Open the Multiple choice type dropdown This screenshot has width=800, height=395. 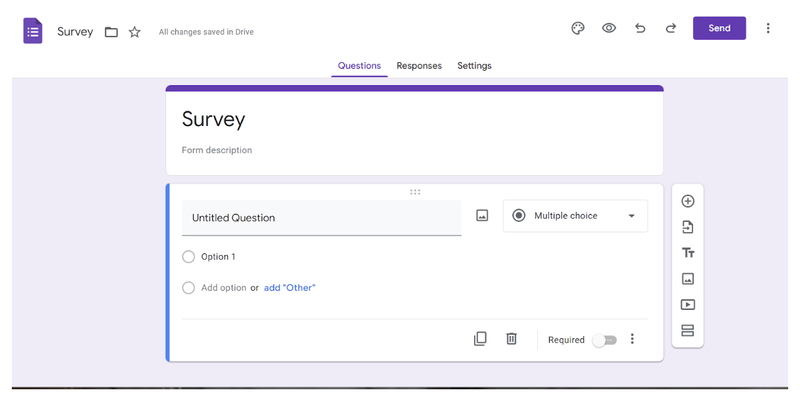(x=576, y=216)
